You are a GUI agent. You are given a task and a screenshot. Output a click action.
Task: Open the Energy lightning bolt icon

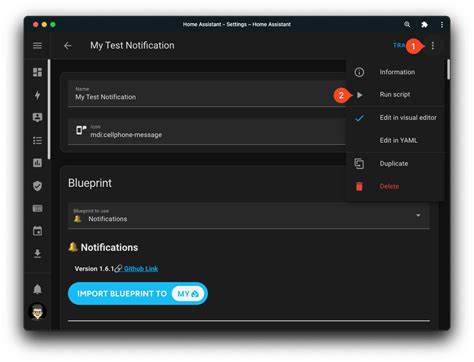click(x=37, y=95)
